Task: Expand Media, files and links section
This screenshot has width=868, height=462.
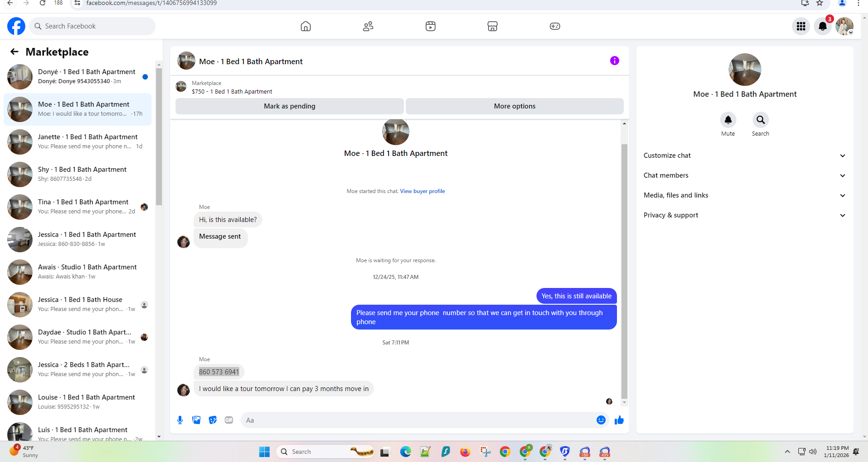Action: (745, 195)
